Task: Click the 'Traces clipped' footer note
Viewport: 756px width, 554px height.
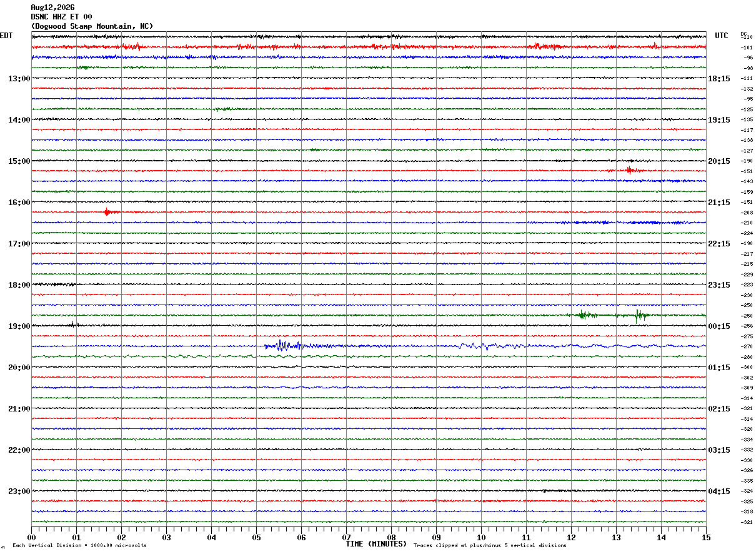Action: pos(490,545)
